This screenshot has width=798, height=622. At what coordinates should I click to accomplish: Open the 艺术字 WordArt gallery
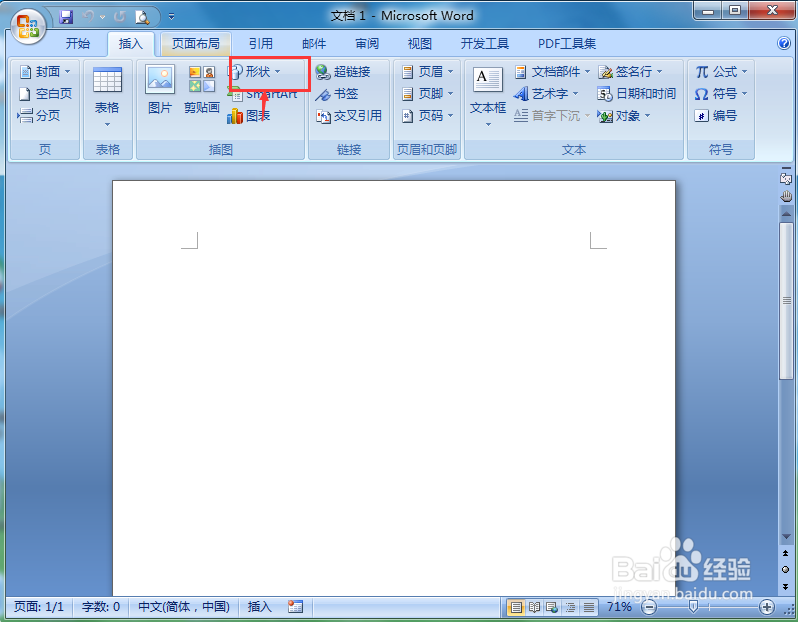click(546, 94)
